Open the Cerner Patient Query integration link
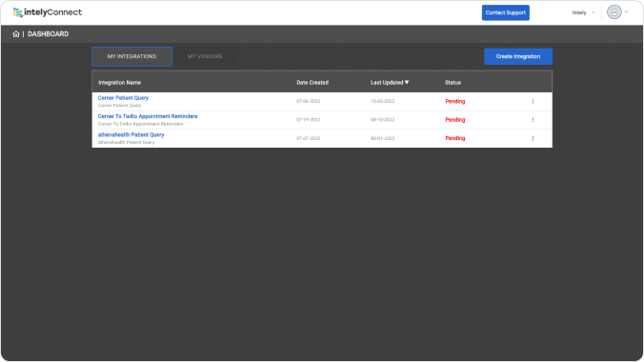The width and height of the screenshot is (644, 362). (123, 98)
